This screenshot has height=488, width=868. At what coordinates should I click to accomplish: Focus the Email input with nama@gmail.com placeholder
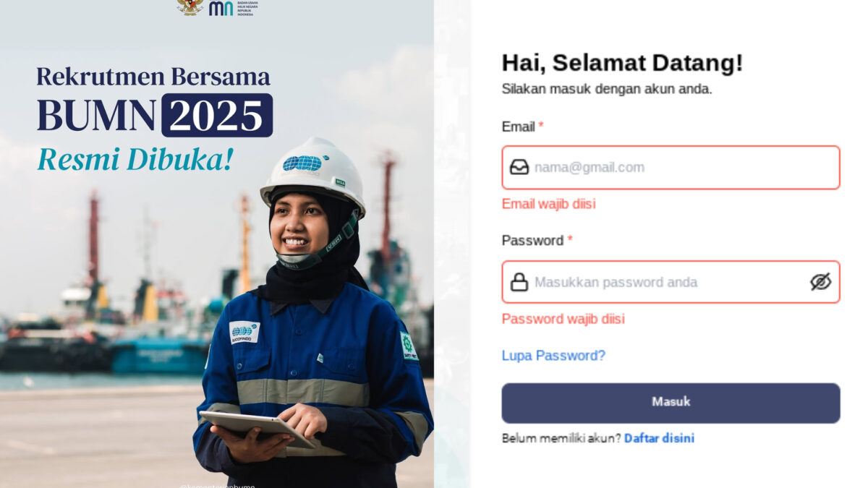tap(671, 168)
